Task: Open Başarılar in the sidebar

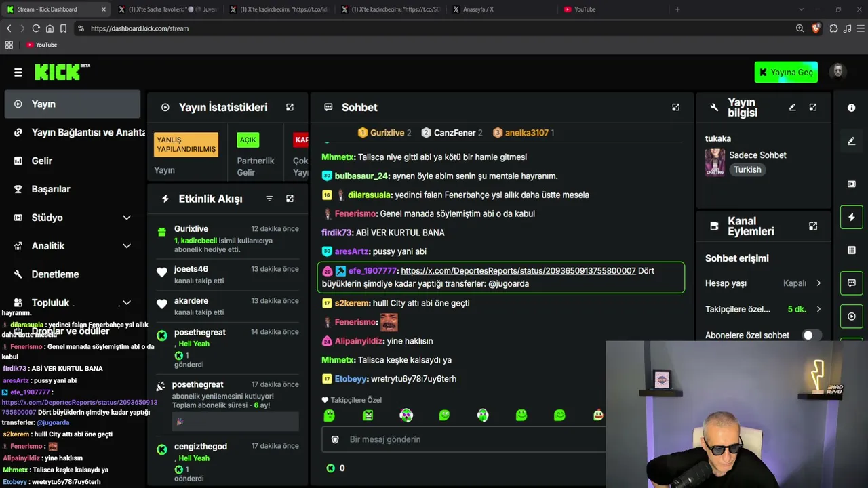Action: [x=72, y=190]
